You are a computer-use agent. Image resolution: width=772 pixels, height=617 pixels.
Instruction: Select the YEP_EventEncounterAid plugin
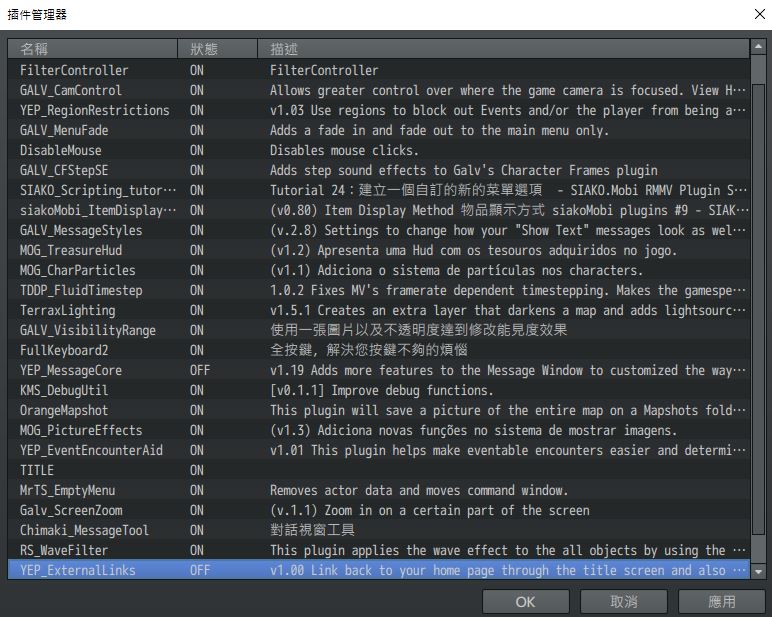379,450
